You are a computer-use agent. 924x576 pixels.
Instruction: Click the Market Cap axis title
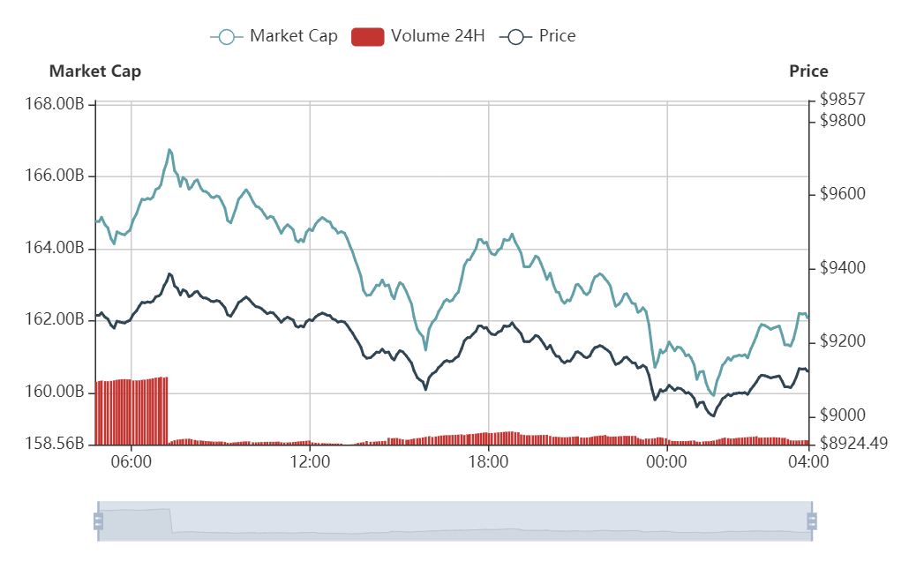click(94, 71)
